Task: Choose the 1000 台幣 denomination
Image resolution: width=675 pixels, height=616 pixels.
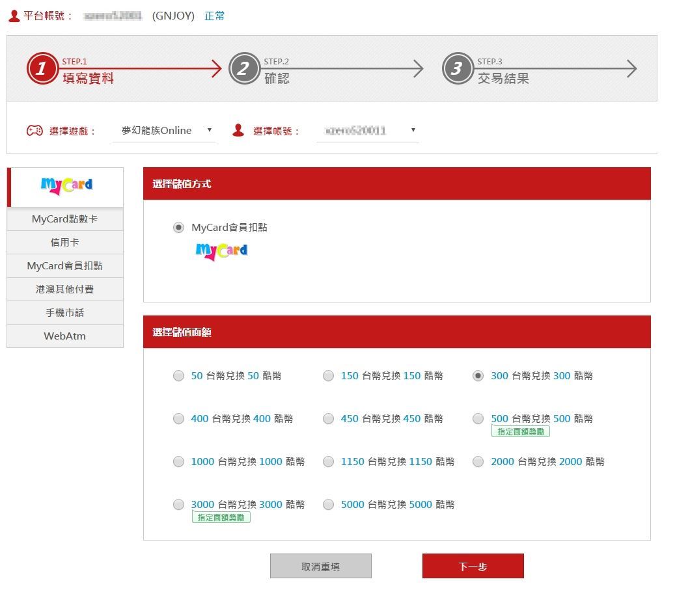Action: pos(178,462)
